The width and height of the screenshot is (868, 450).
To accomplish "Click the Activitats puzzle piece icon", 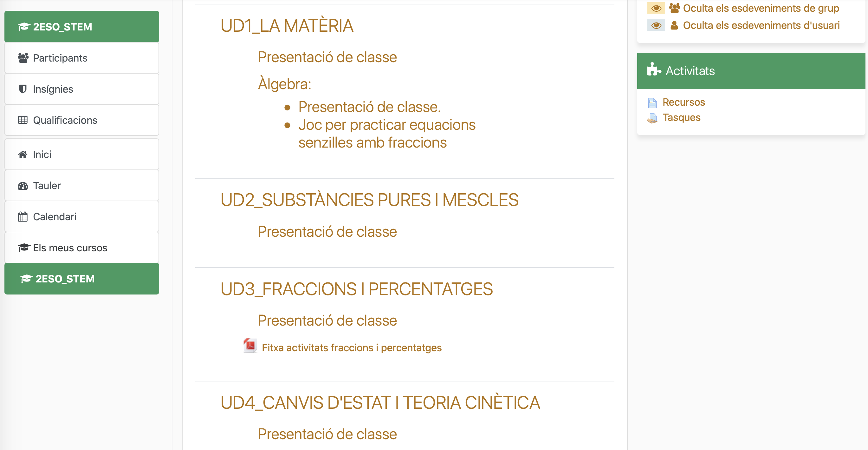I will point(654,70).
